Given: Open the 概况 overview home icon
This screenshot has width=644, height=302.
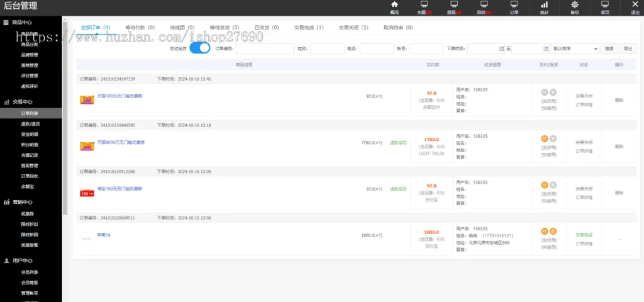Looking at the screenshot, I should [394, 5].
